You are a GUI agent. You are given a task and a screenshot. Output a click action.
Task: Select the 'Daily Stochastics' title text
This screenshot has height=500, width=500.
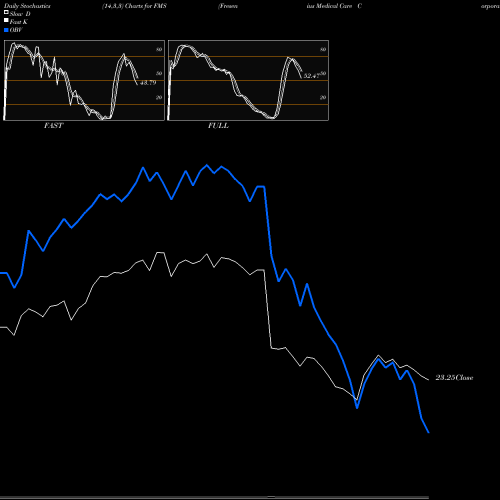[x=27, y=6]
